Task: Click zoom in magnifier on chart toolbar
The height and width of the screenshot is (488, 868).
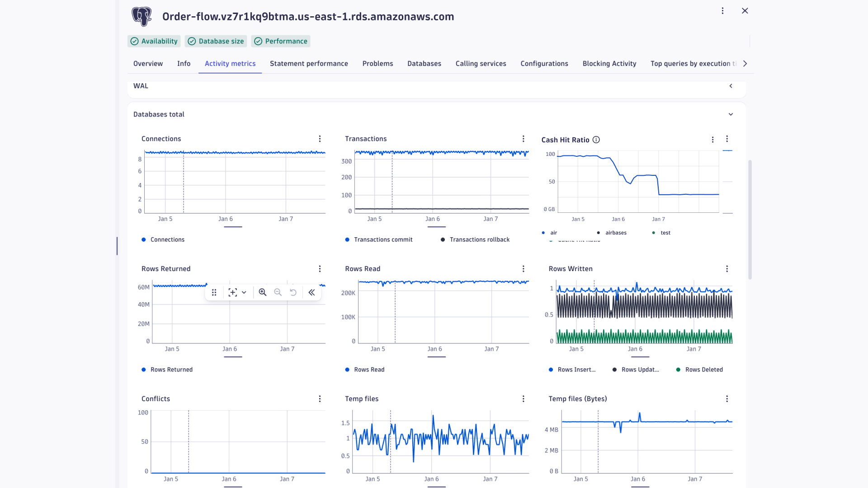Action: [x=262, y=292]
